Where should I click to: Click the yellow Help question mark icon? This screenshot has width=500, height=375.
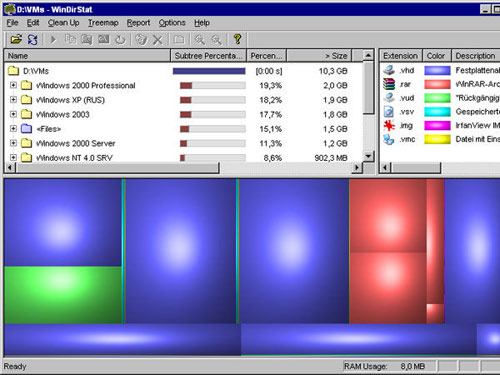coord(237,39)
